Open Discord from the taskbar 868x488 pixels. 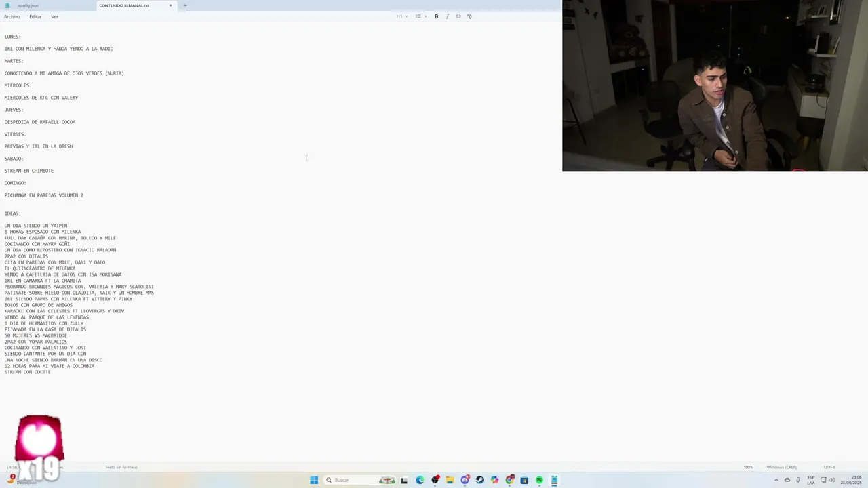[465, 480]
